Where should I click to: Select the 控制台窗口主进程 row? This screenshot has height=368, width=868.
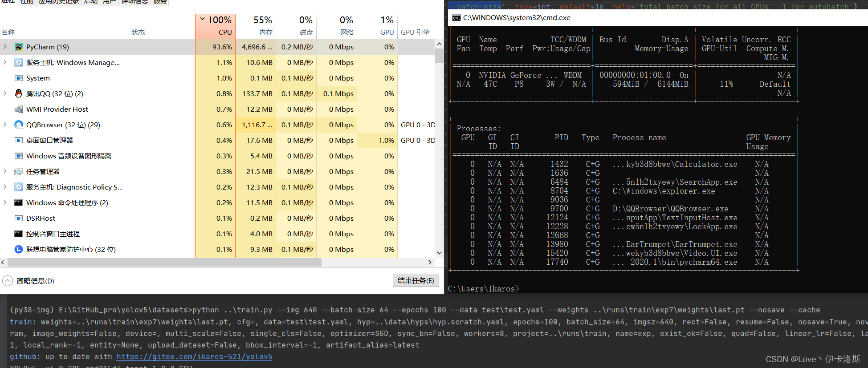tap(217, 234)
